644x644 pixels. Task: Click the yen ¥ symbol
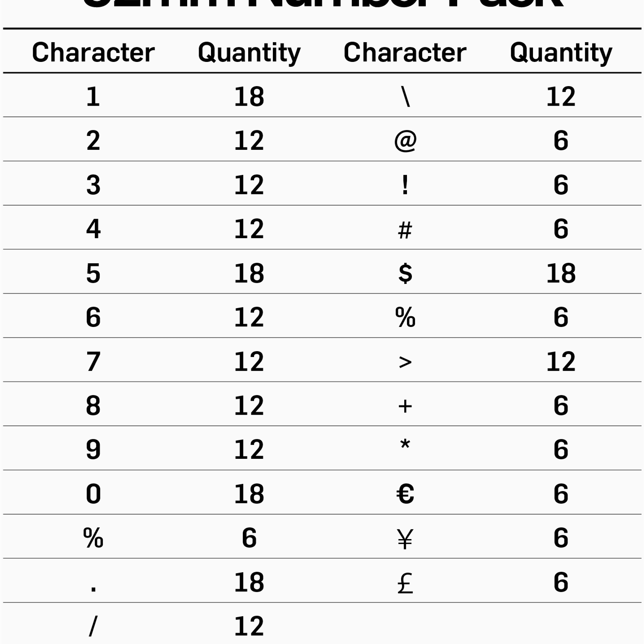pos(405,539)
